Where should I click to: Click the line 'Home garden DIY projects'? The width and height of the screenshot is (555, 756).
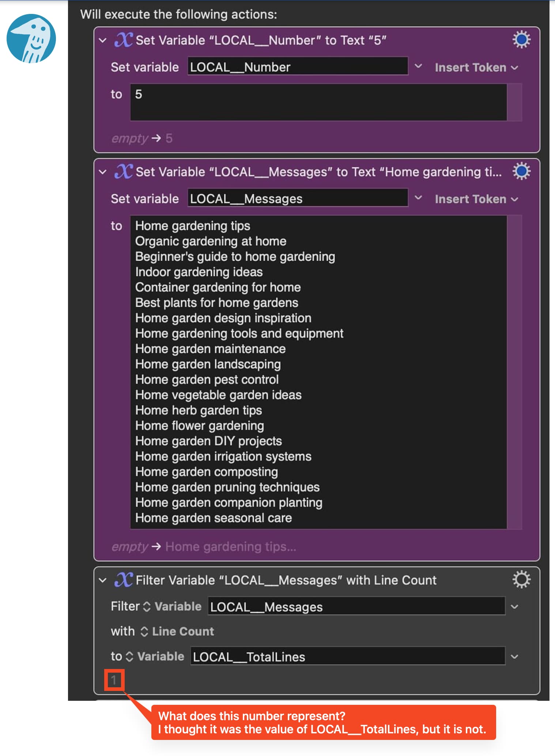(x=208, y=441)
